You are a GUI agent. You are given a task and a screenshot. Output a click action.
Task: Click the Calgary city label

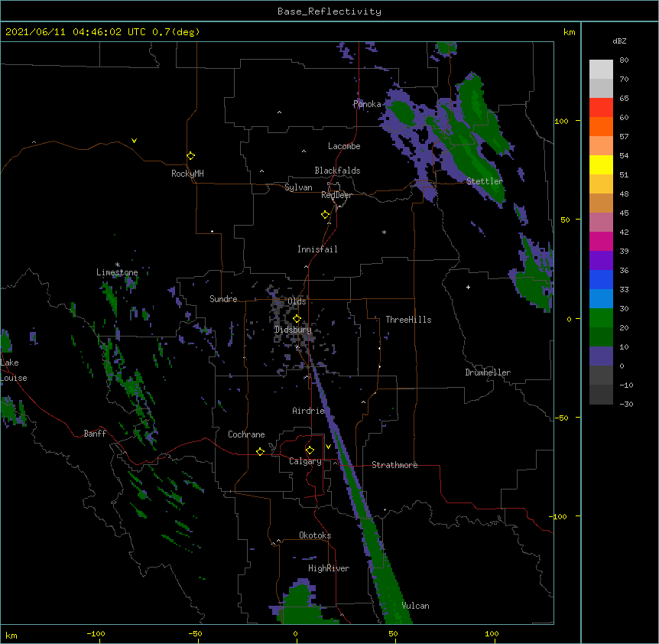(x=306, y=461)
